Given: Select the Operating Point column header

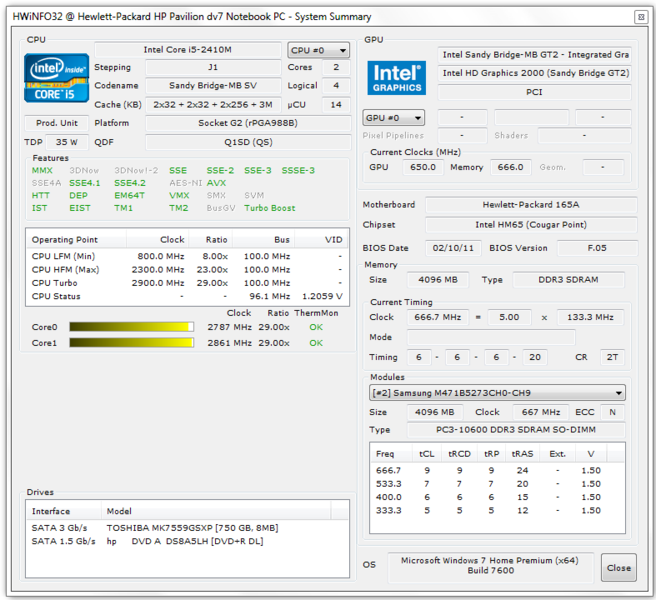Looking at the screenshot, I should tap(76, 240).
